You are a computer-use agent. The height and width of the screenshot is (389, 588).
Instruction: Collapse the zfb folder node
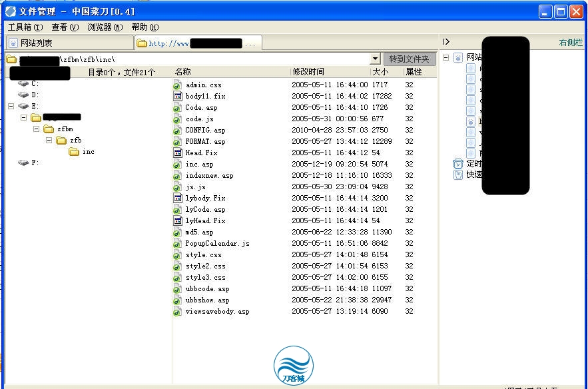(49, 141)
